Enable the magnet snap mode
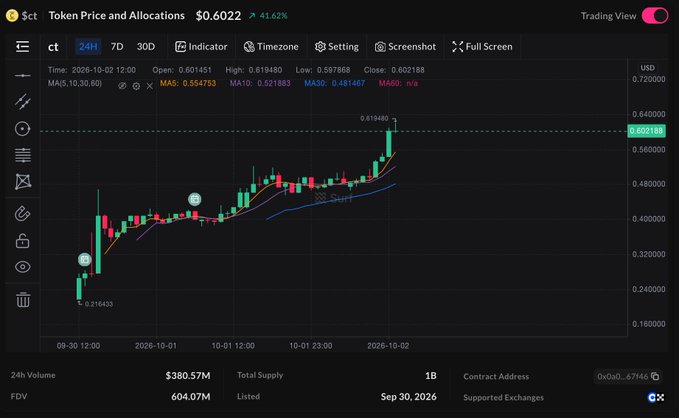The width and height of the screenshot is (679, 418). click(23, 214)
